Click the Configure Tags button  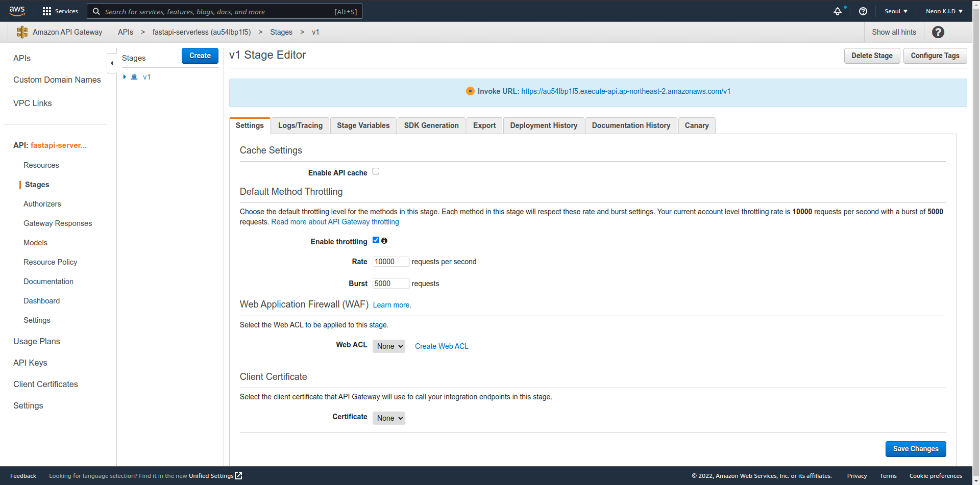935,56
